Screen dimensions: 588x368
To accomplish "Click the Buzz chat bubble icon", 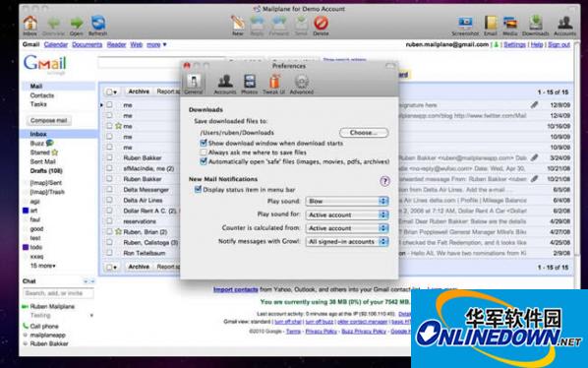I will [x=49, y=143].
